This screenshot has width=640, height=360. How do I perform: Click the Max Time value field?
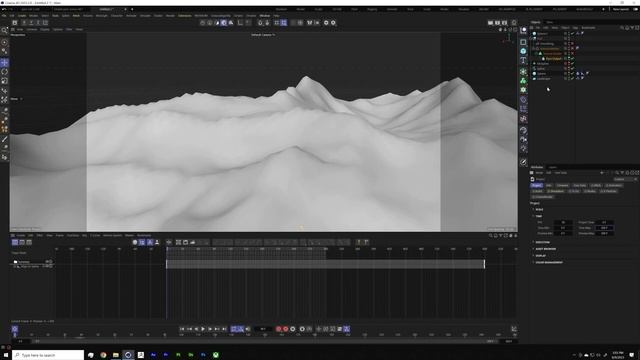pos(604,228)
